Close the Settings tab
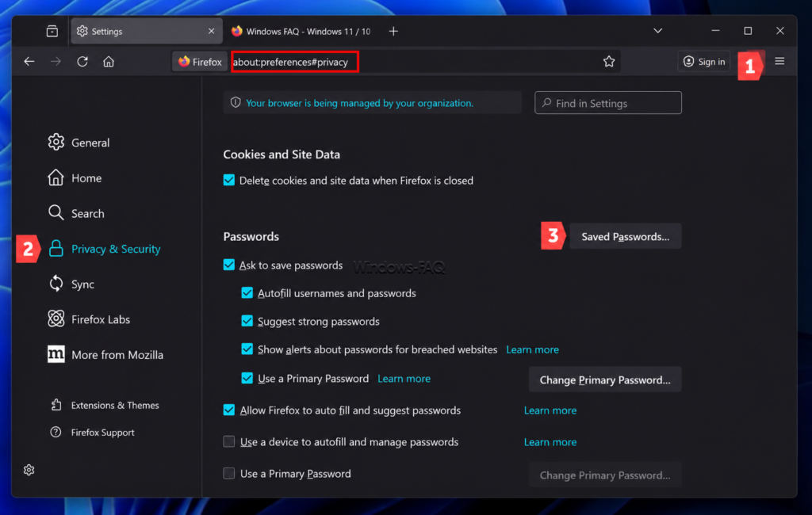This screenshot has width=812, height=515. coord(211,31)
